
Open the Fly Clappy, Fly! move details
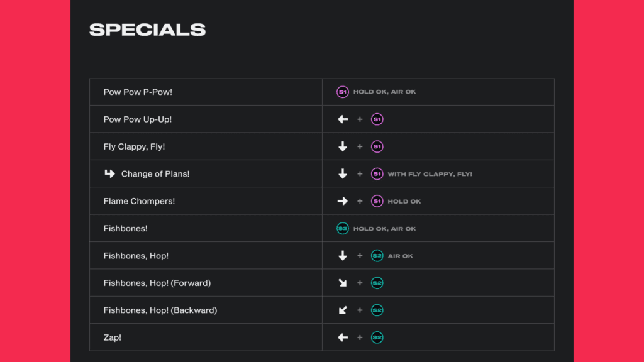pos(135,146)
